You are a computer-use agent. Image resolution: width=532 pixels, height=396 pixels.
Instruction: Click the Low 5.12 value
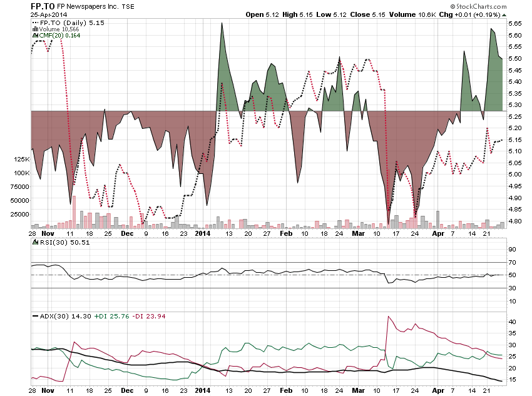tap(332, 14)
